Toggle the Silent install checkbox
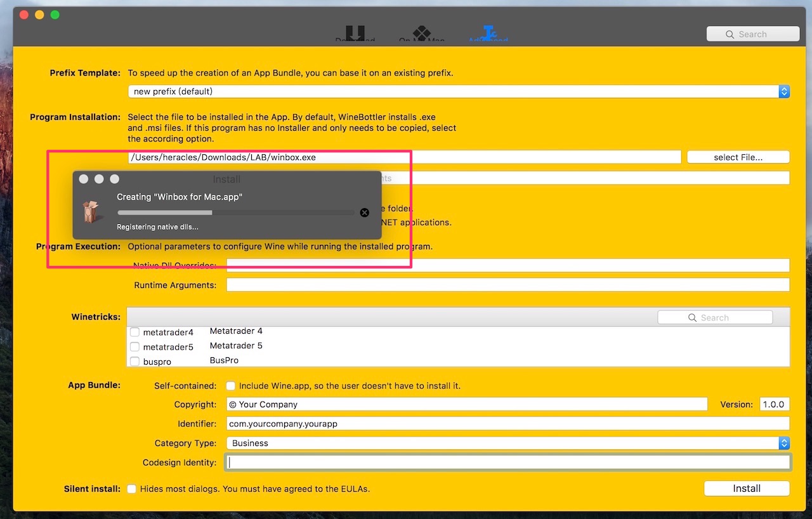This screenshot has height=519, width=812. (131, 489)
